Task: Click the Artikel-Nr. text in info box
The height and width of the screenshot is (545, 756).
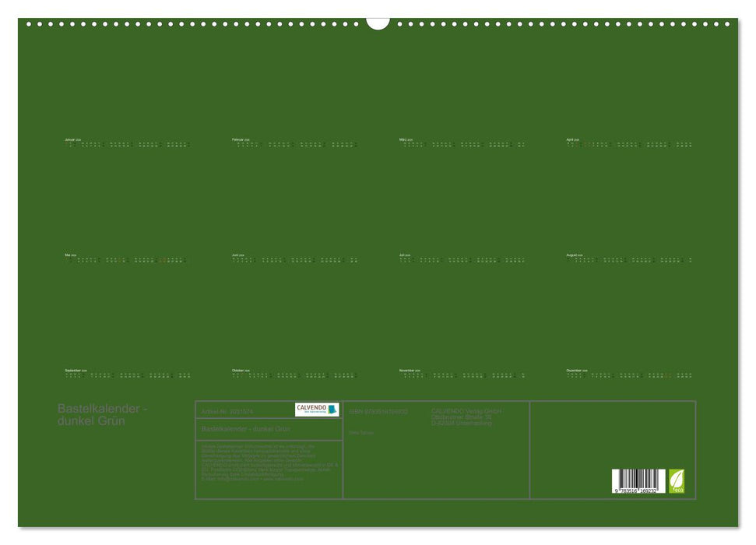Action: tap(227, 411)
